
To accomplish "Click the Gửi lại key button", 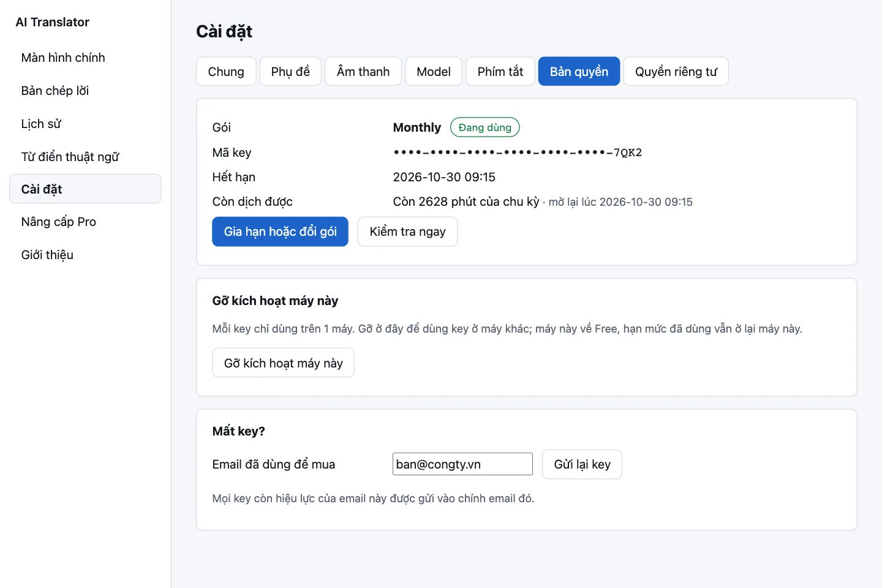I will coord(582,464).
